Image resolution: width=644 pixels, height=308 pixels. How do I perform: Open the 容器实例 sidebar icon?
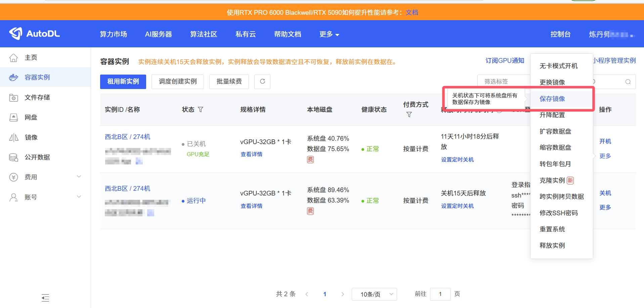coord(13,77)
